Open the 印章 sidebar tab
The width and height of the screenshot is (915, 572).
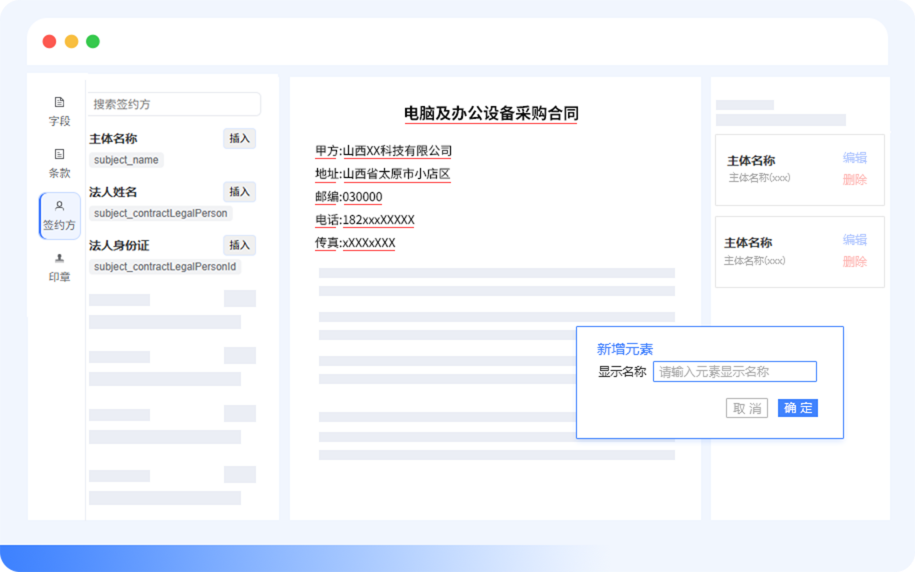(59, 267)
